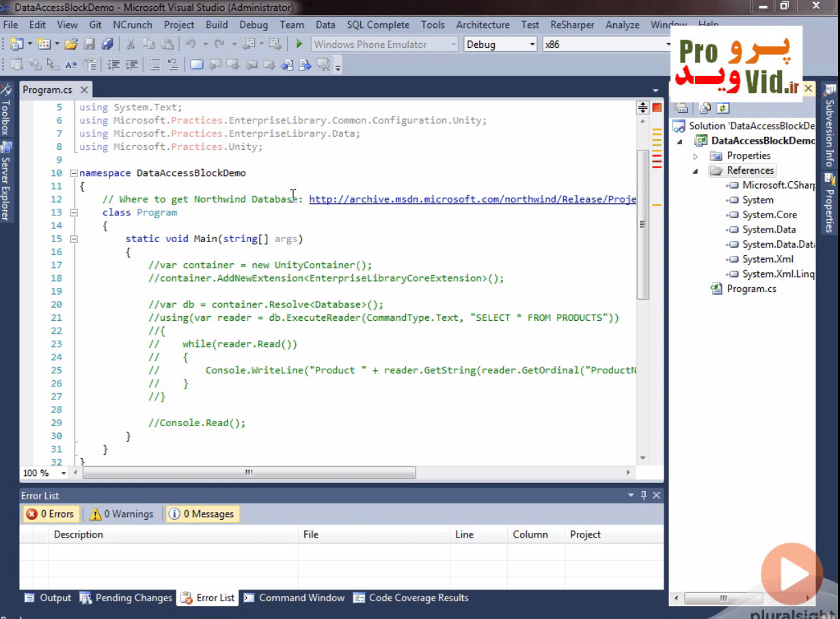
Task: Click the Copy icon in the toolbar
Action: pos(148,44)
